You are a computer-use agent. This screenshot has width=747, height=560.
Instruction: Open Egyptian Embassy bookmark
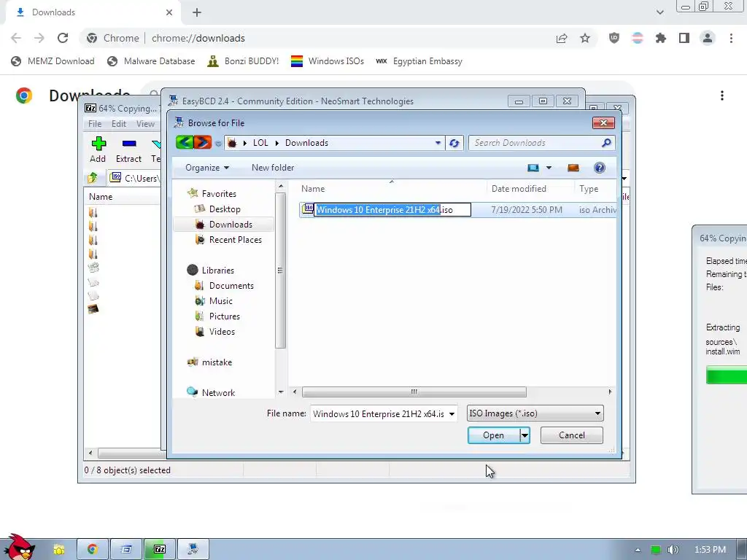pos(419,61)
